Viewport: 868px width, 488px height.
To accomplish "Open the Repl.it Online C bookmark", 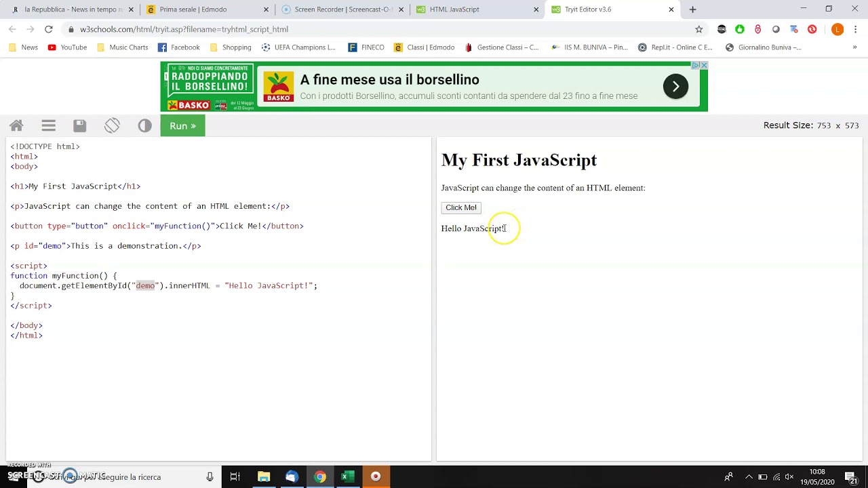I will [x=675, y=47].
